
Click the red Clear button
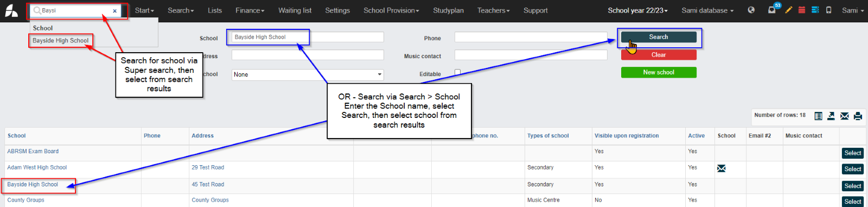click(x=659, y=55)
